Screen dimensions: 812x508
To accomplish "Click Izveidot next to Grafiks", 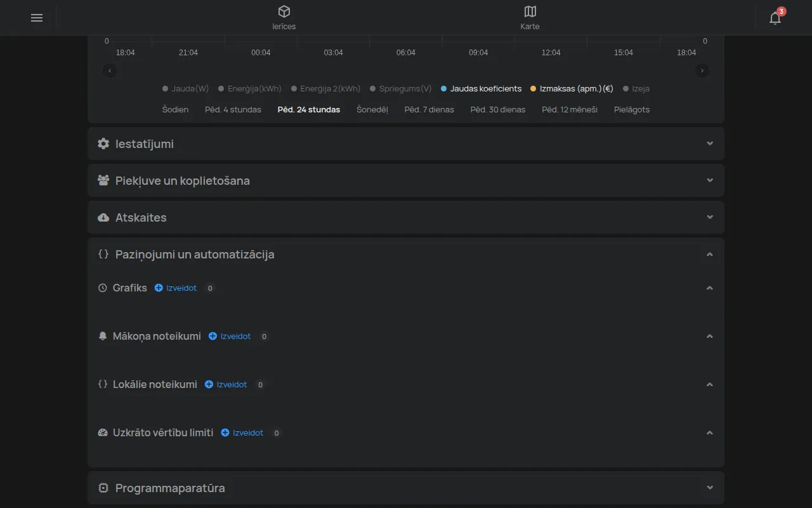I will point(176,288).
